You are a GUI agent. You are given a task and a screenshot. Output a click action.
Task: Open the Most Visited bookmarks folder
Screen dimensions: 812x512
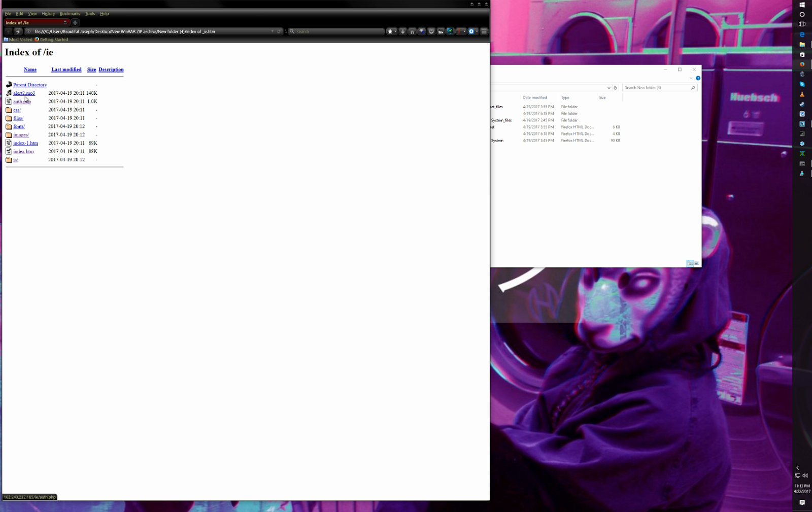[x=18, y=40]
